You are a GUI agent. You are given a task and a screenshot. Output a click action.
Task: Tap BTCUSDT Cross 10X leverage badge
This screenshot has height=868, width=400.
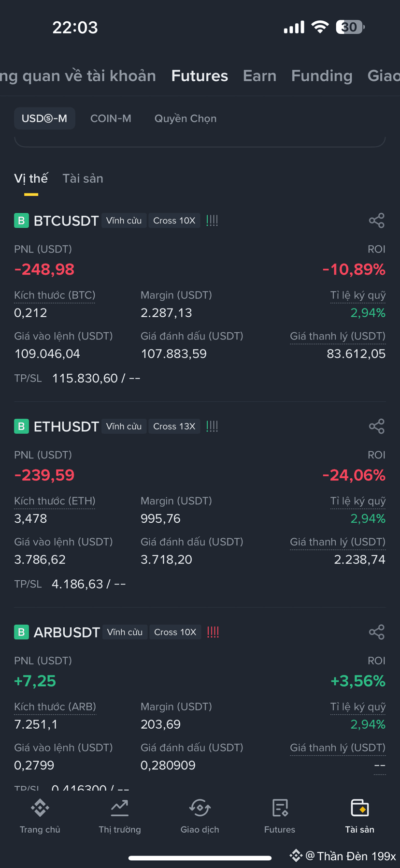(174, 221)
